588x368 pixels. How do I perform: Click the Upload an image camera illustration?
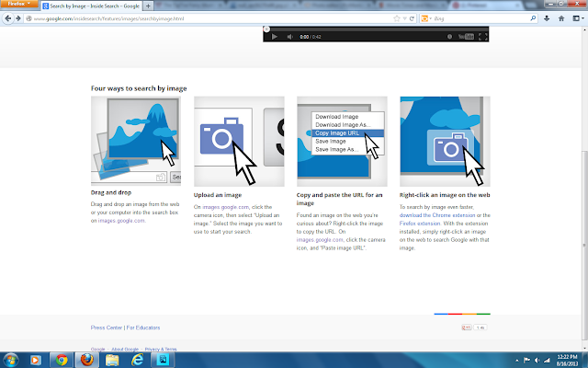coord(239,141)
